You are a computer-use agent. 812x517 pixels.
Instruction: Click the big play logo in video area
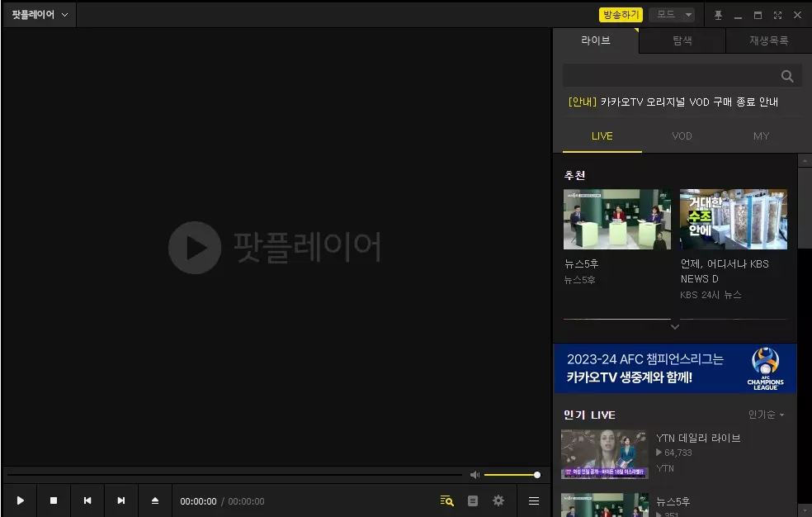tap(195, 248)
